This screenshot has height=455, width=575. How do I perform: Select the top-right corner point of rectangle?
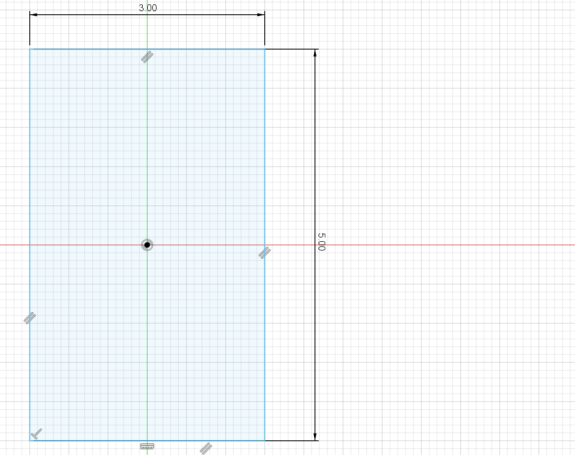[265, 49]
